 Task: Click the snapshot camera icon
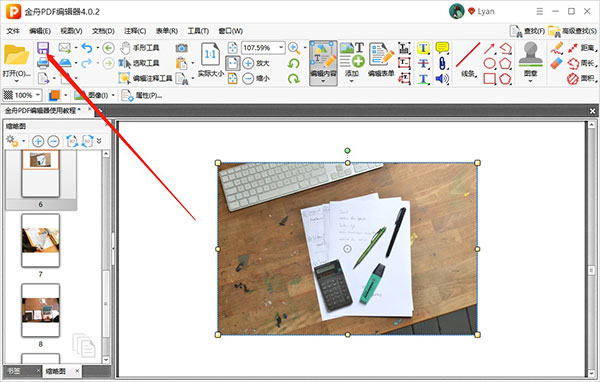[x=181, y=48]
